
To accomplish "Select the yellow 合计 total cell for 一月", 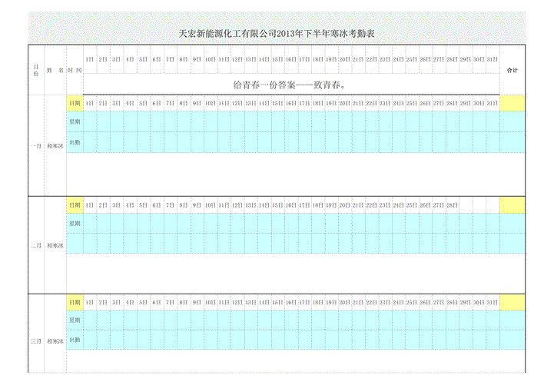I will point(513,103).
